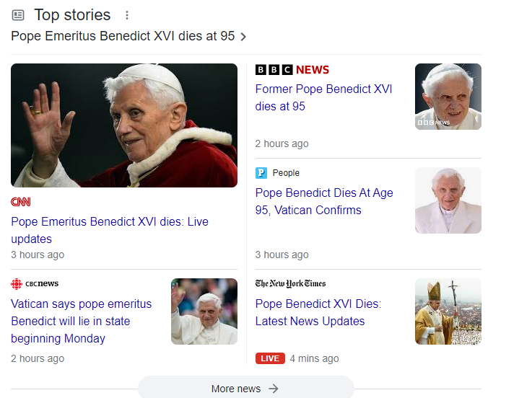532x398 pixels.
Task: Click the CBC News logo
Action: click(x=35, y=283)
